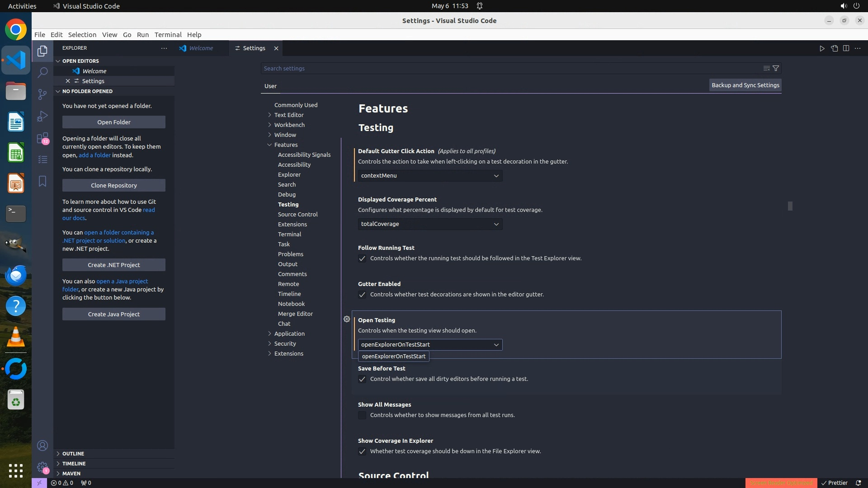Open the Extensions view icon
Screen dimensions: 868x488
(x=42, y=138)
